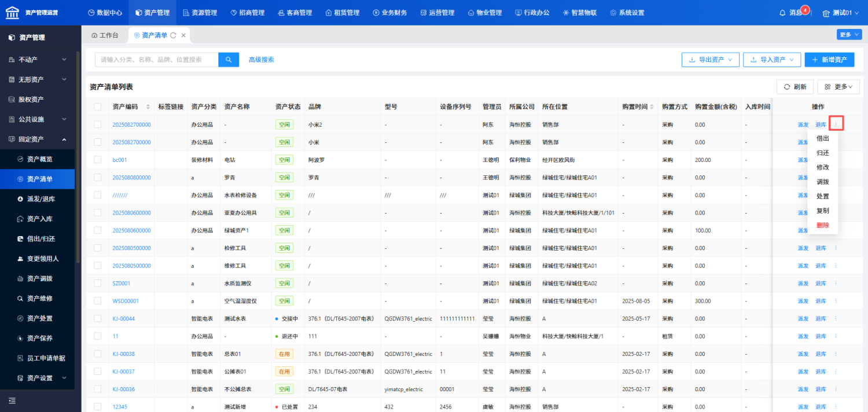Open asset code link KJ-00044
Image resolution: width=868 pixels, height=412 pixels.
point(123,319)
